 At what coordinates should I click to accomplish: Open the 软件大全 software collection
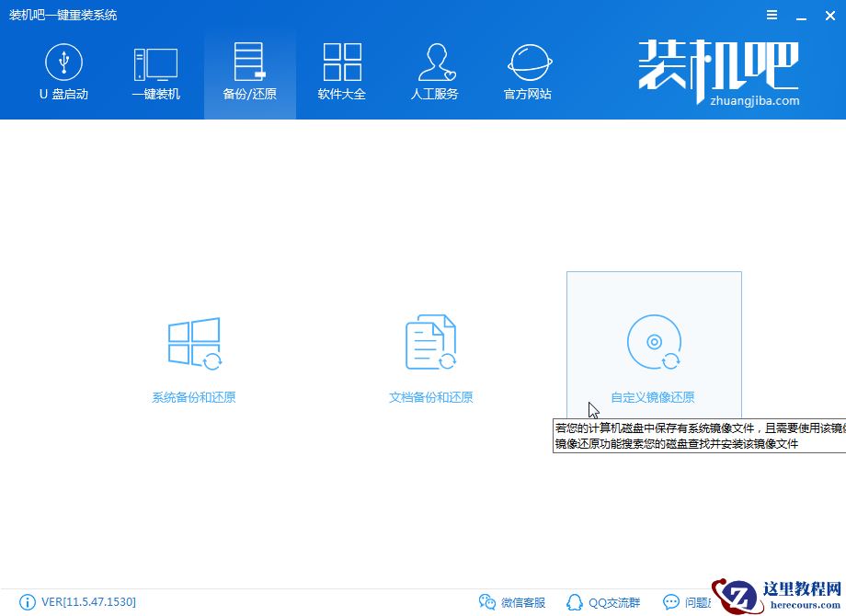tap(341, 62)
